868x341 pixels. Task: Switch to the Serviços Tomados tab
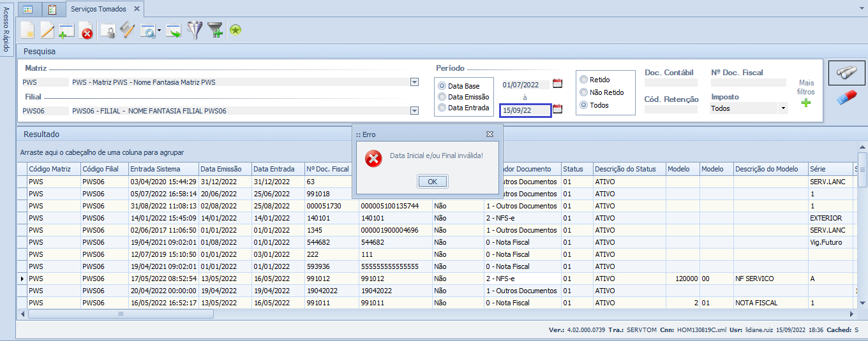pyautogui.click(x=98, y=9)
